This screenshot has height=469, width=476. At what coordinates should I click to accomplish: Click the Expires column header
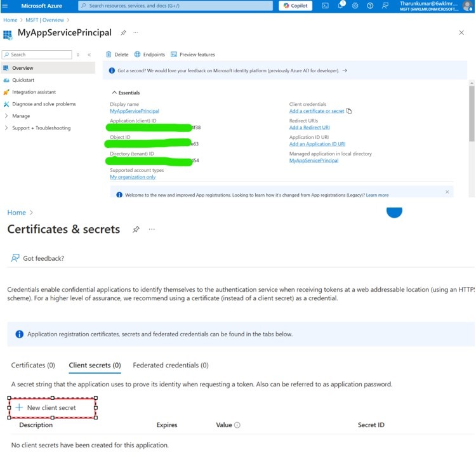coord(167,425)
